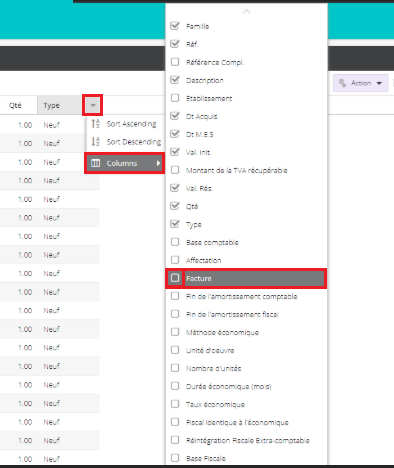Image resolution: width=394 pixels, height=468 pixels.
Task: Uncheck the Val. Init. column checkbox
Action: pyautogui.click(x=175, y=152)
